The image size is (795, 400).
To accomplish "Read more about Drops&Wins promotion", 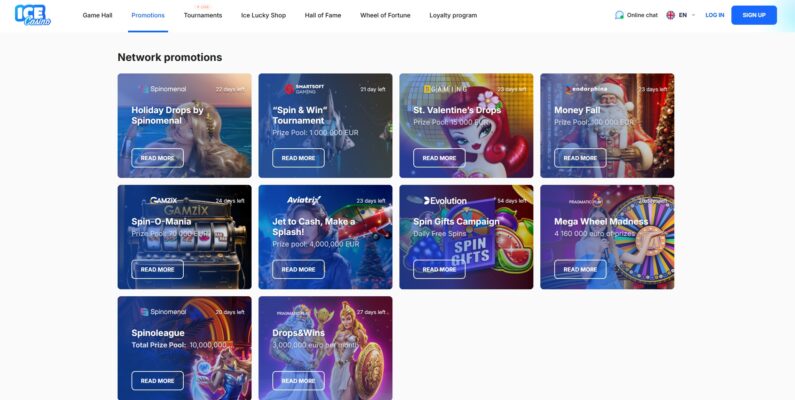I will [x=298, y=381].
